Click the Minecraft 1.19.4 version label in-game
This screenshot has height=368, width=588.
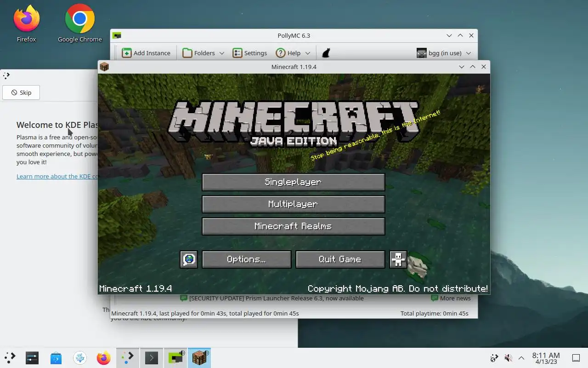(x=136, y=289)
